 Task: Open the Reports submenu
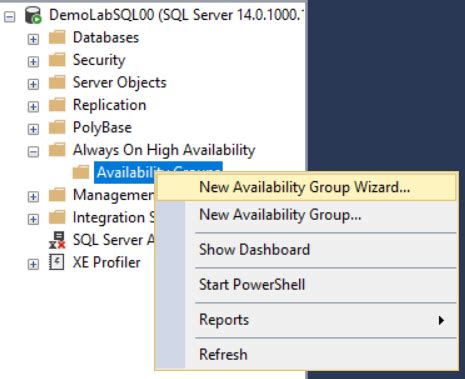coord(306,320)
